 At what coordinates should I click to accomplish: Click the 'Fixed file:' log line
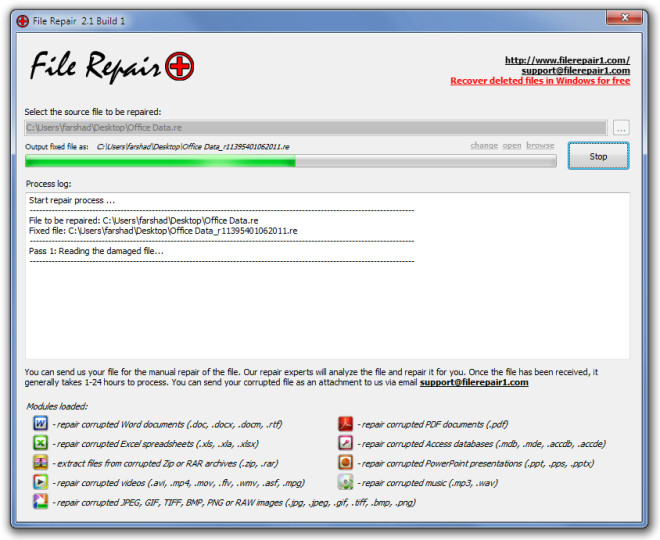[163, 231]
